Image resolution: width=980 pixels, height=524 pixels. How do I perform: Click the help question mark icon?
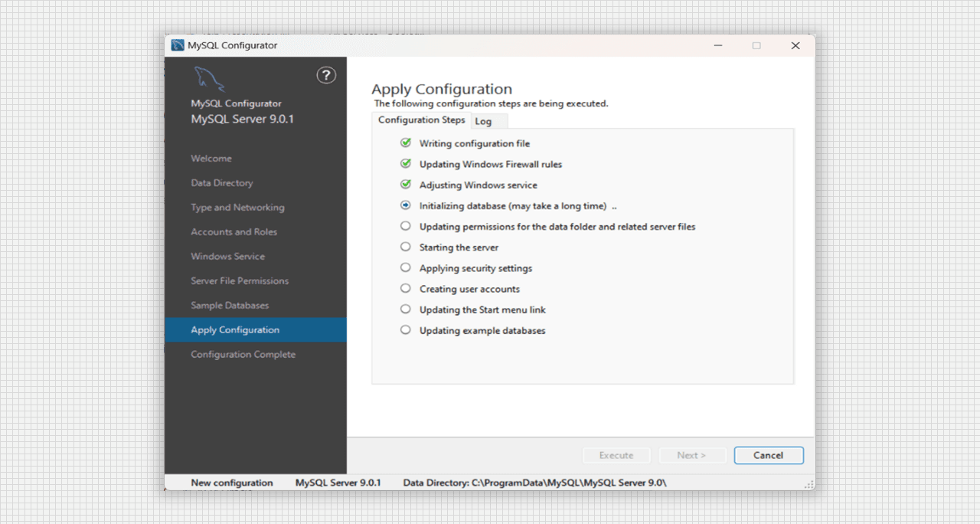pyautogui.click(x=326, y=75)
